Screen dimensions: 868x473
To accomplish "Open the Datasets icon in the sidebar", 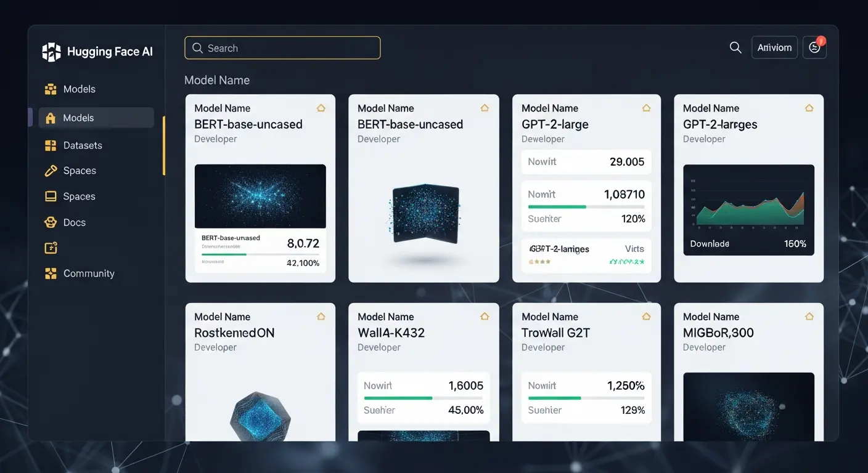I will (x=50, y=145).
